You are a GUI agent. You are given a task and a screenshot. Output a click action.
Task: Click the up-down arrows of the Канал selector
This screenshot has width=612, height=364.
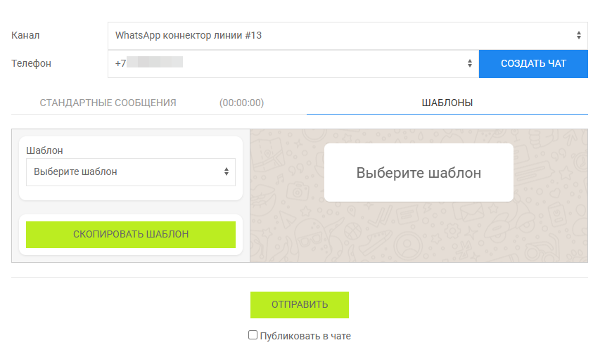click(578, 35)
